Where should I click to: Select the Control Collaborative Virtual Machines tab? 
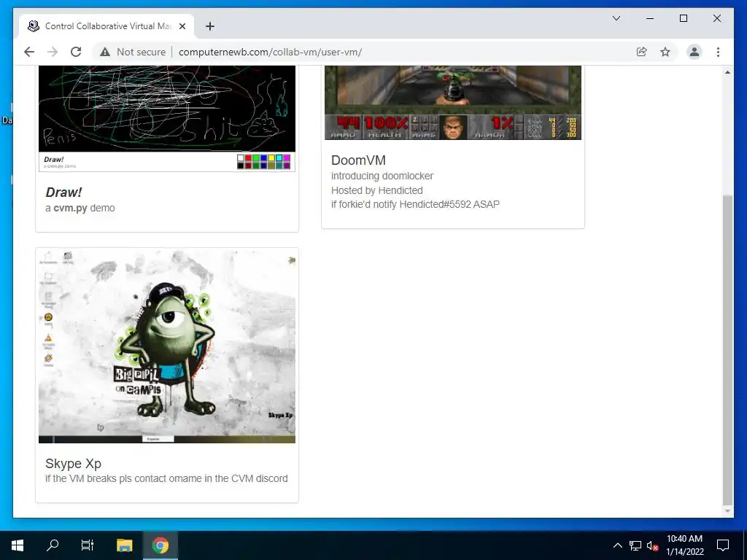click(107, 26)
